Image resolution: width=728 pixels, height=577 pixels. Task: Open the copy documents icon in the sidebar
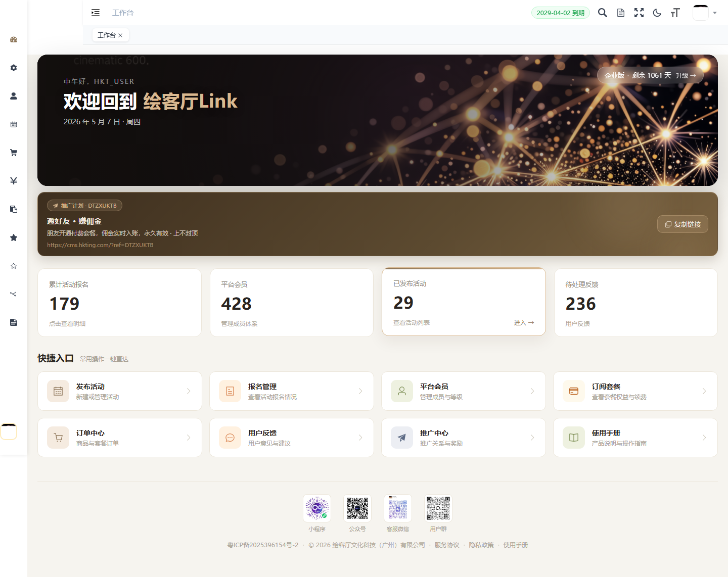tap(14, 209)
